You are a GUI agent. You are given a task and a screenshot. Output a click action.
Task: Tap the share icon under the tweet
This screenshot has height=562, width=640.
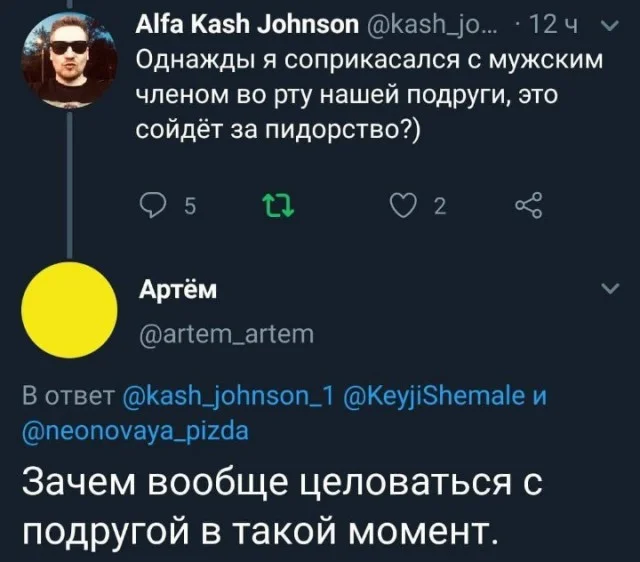click(x=527, y=208)
